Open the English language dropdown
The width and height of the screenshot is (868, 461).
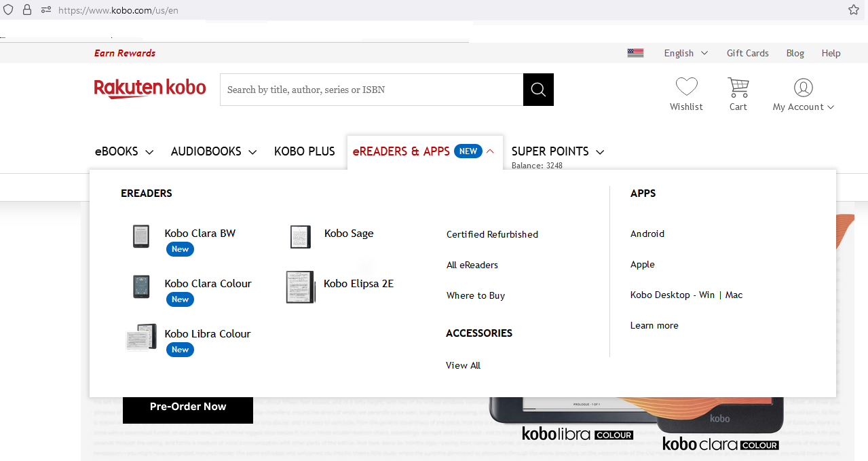point(685,53)
